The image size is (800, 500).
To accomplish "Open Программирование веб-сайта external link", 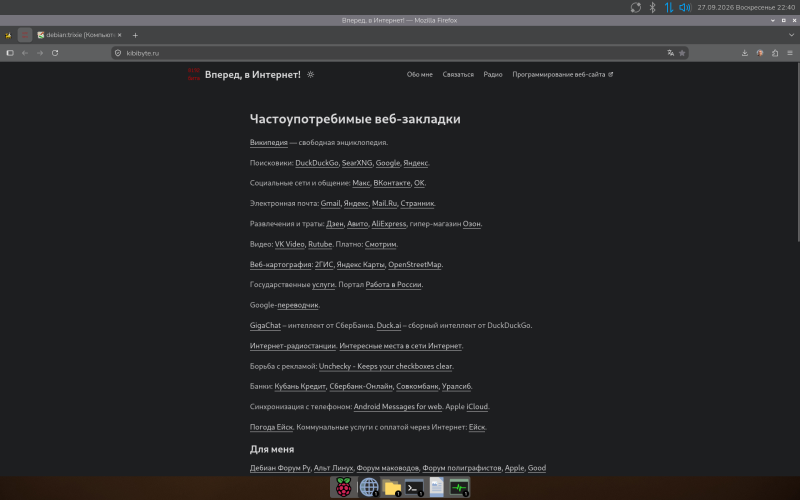I will tap(562, 74).
